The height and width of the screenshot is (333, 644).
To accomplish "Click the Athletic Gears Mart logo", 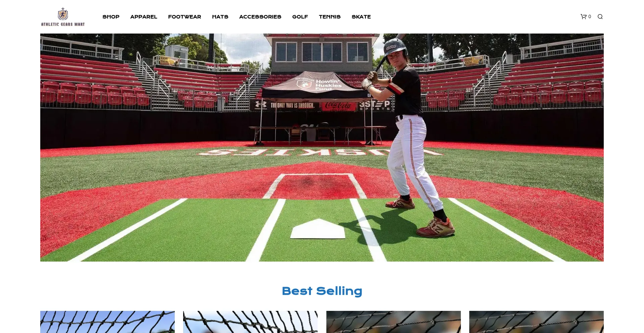I will coord(63,17).
